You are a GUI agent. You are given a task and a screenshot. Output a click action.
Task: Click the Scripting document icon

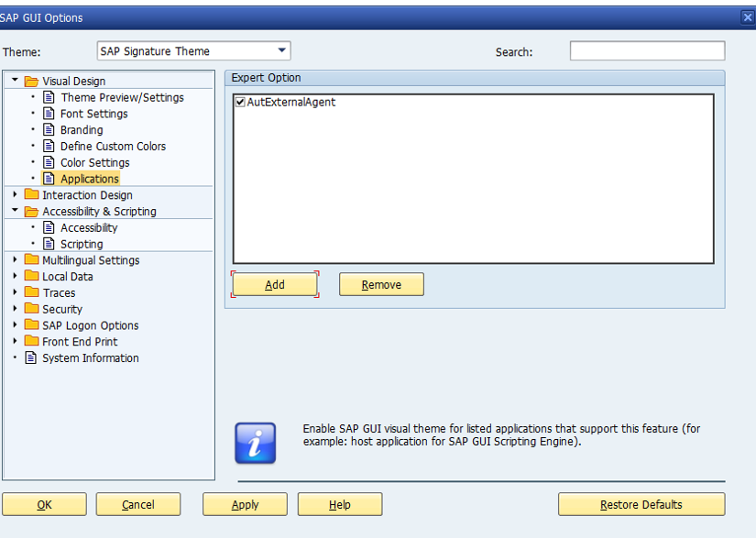coord(49,244)
